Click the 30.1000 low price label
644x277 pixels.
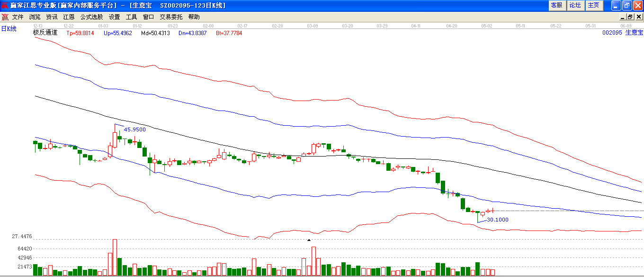498,220
